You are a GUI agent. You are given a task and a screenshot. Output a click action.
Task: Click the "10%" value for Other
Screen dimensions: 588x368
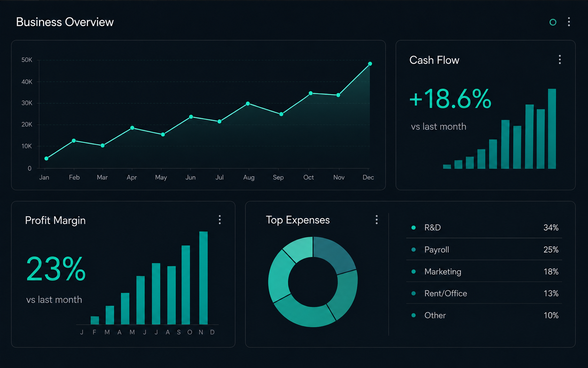pyautogui.click(x=551, y=315)
